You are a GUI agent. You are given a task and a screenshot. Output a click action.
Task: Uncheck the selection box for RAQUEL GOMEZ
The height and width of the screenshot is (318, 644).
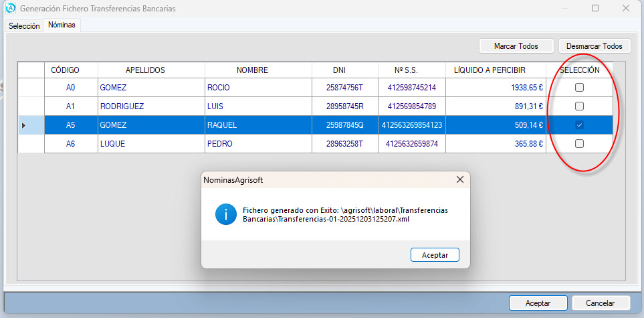click(580, 125)
